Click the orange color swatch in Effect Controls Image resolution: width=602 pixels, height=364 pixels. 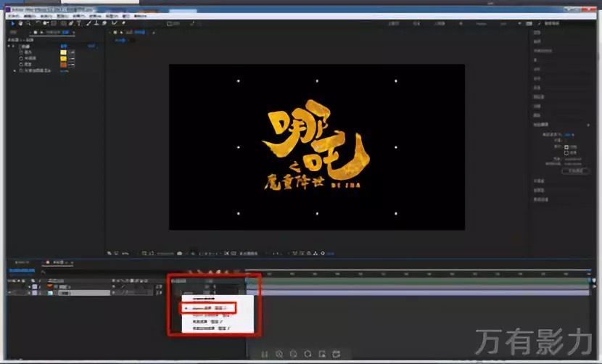[x=63, y=65]
